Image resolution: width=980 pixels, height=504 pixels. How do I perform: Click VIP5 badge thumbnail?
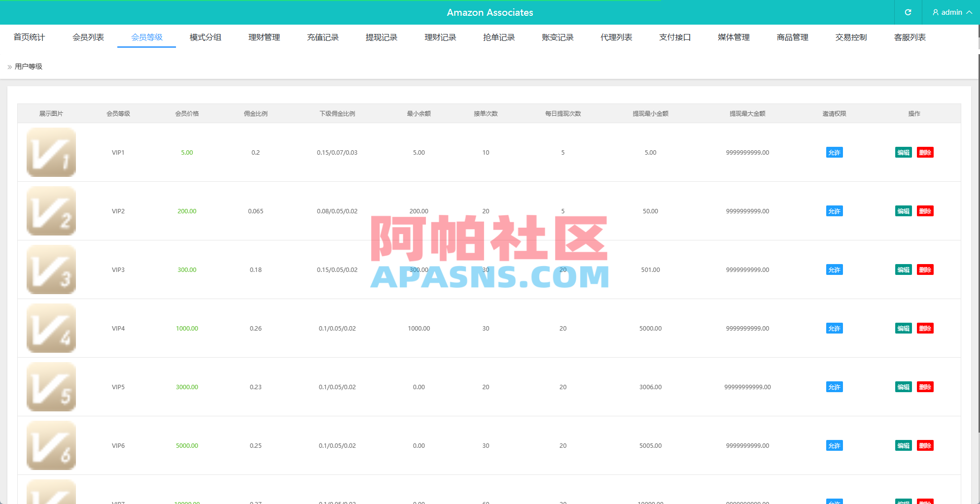coord(51,387)
